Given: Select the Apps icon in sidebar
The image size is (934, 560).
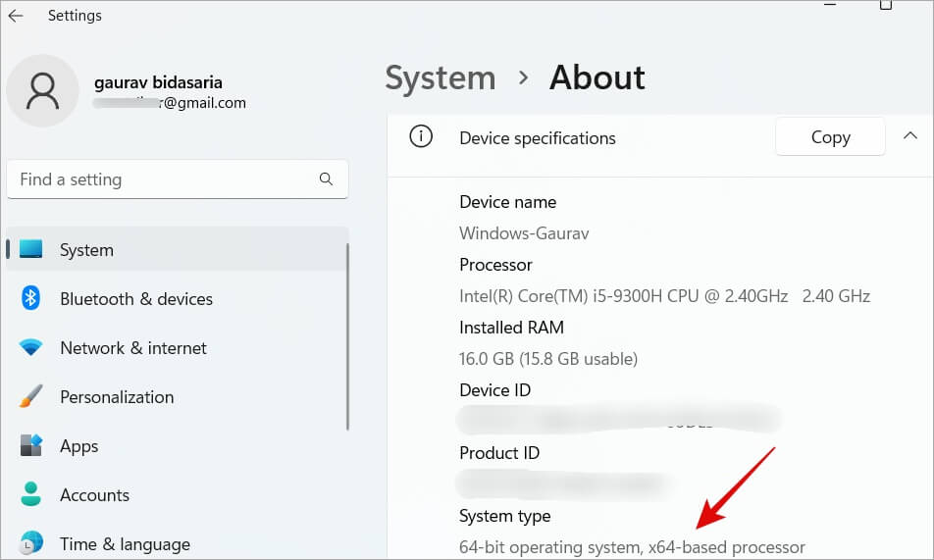Looking at the screenshot, I should [31, 445].
